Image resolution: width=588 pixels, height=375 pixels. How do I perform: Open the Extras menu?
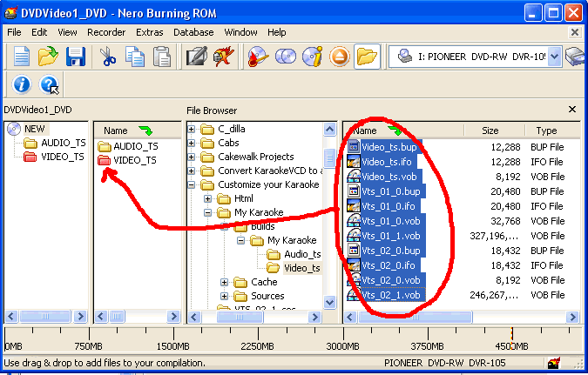coord(149,32)
